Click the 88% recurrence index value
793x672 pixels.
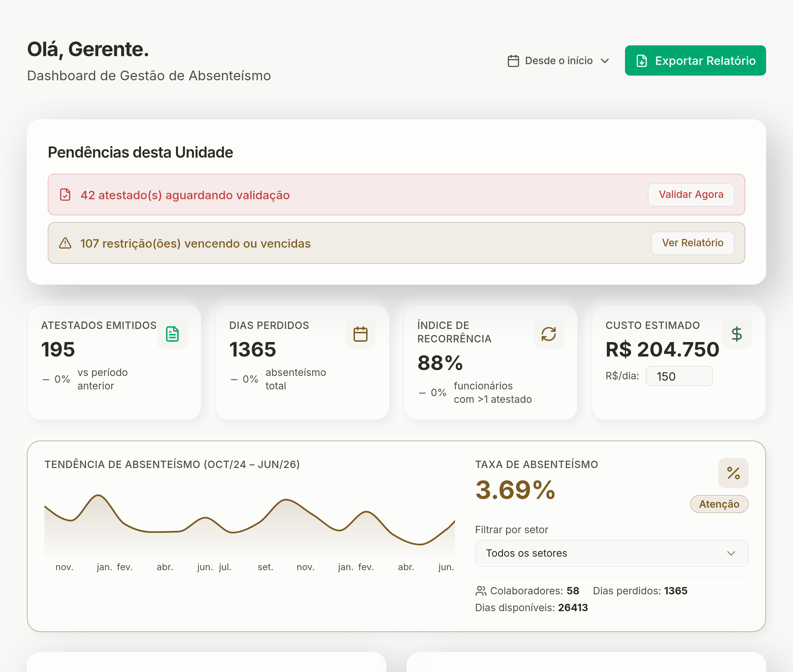point(440,363)
